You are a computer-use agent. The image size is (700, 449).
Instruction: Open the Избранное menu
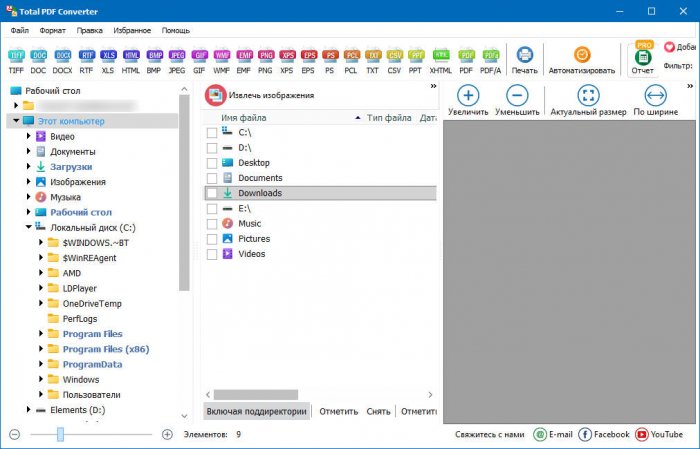pyautogui.click(x=132, y=30)
